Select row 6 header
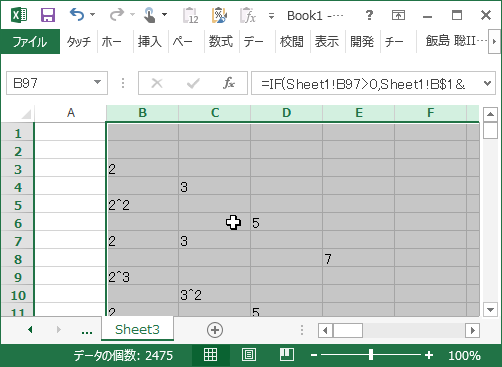 [x=18, y=223]
